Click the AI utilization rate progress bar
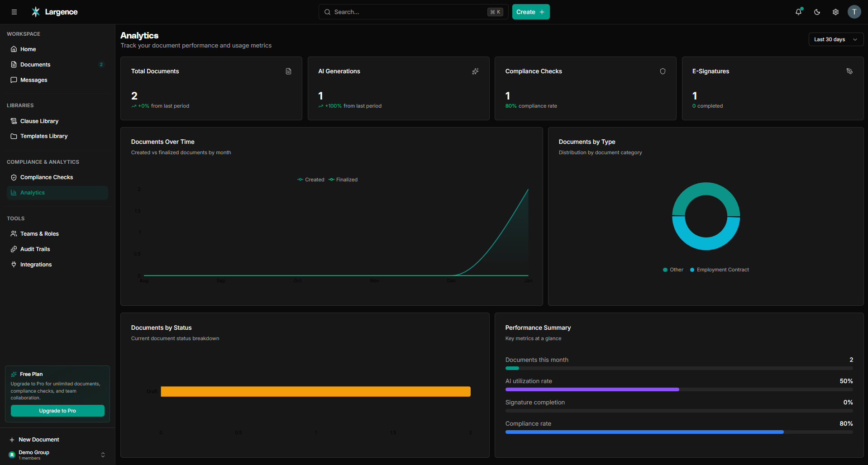868x465 pixels. (679, 389)
